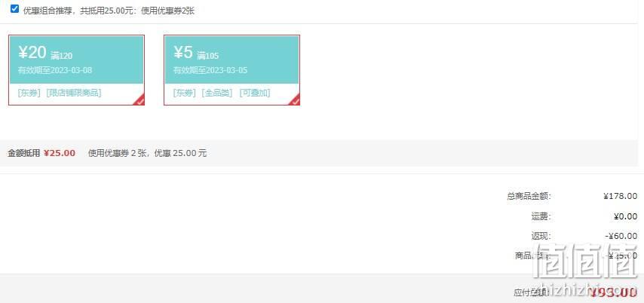Deselect the ¥5 满105 coupon card
Viewport: 644px width, 303px height.
coord(232,70)
